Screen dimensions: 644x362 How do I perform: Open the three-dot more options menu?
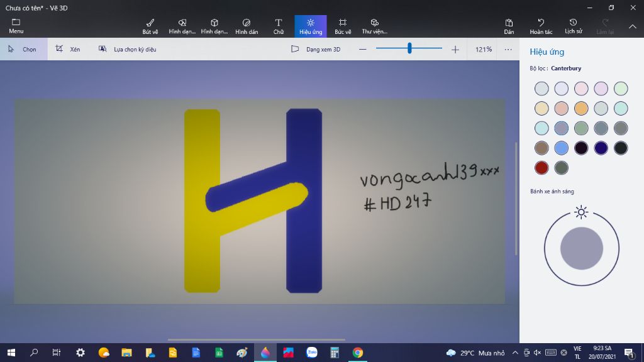click(508, 49)
